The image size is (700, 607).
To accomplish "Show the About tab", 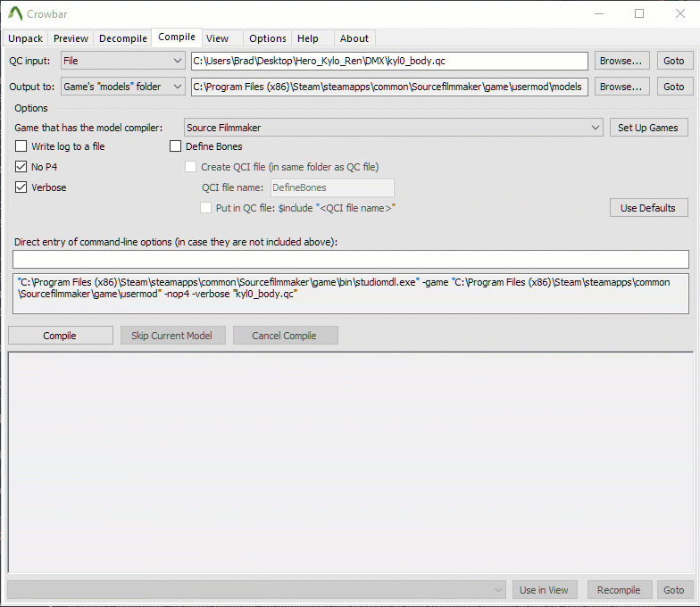I will pos(354,38).
